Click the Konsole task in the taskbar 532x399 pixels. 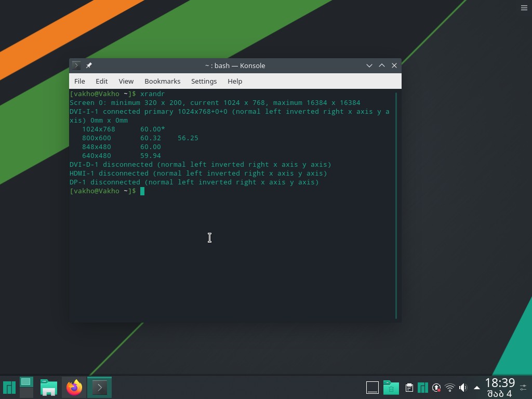click(99, 388)
